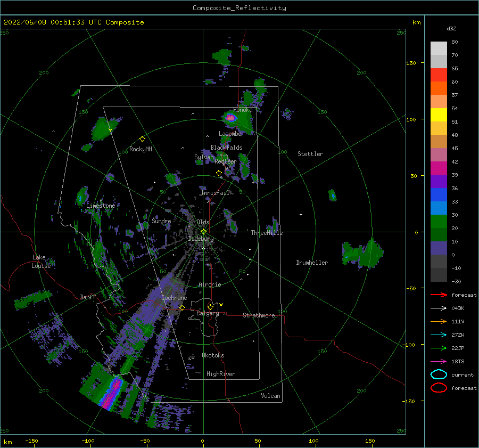Click the Limestone label
The width and height of the screenshot is (479, 448).
click(x=101, y=206)
